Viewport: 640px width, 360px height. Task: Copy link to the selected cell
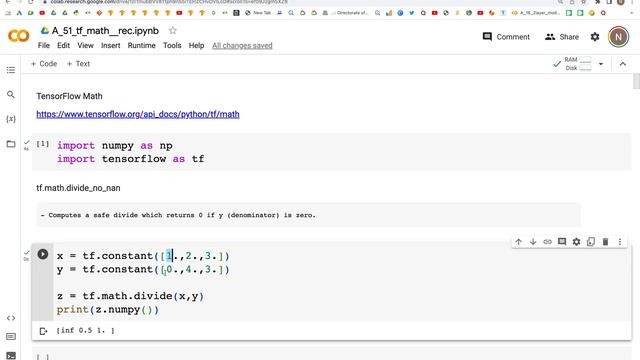click(547, 242)
